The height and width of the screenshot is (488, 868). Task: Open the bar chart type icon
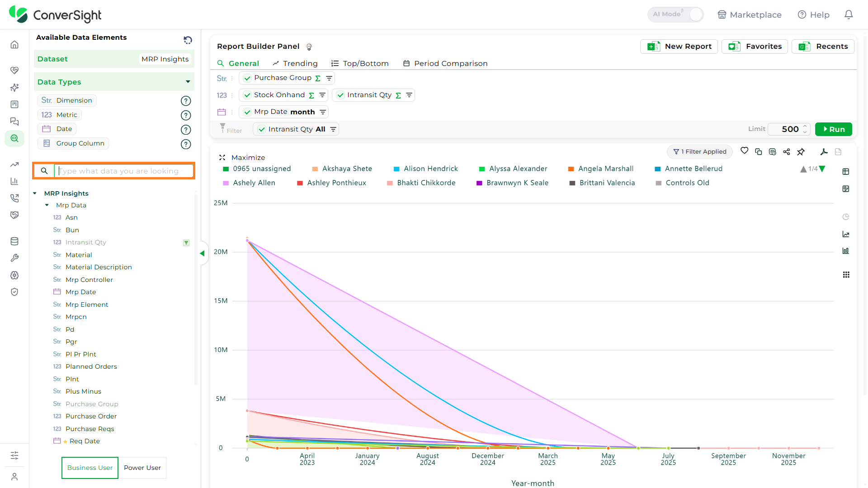[846, 251]
